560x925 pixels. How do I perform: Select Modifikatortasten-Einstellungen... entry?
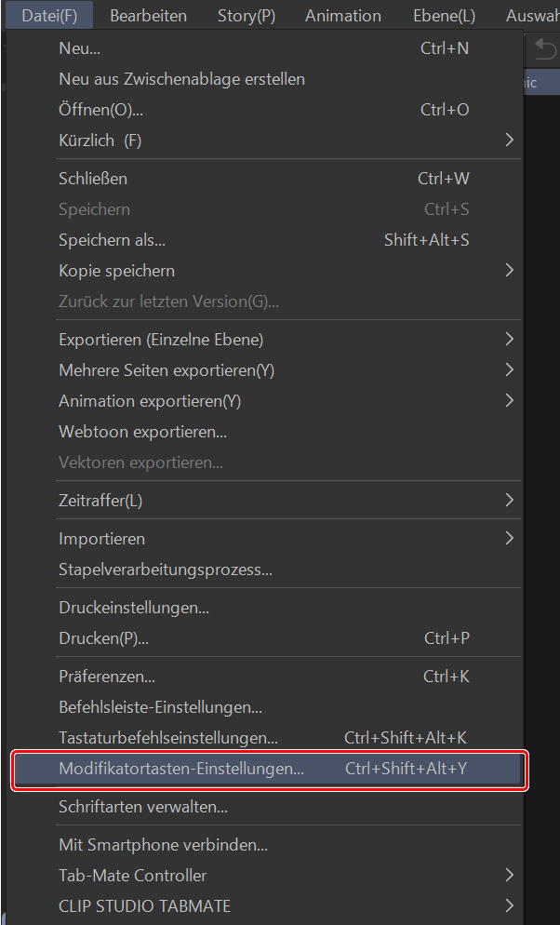(181, 770)
